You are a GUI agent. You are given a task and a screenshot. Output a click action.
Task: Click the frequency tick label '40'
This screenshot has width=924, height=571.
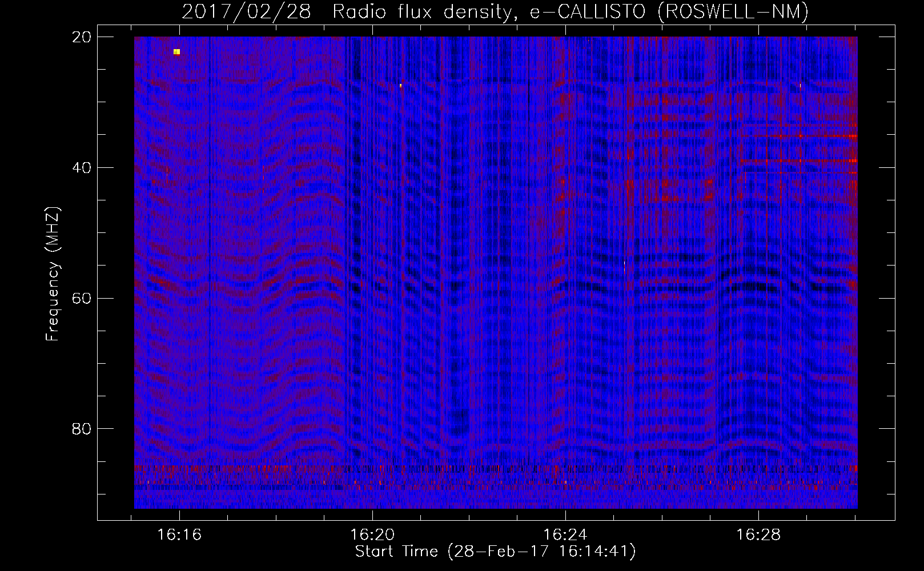[82, 168]
